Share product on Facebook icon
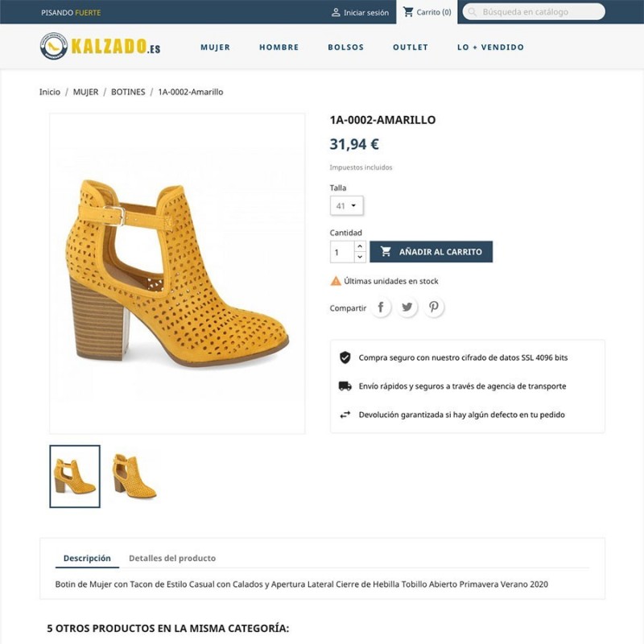This screenshot has width=644, height=644. (381, 308)
